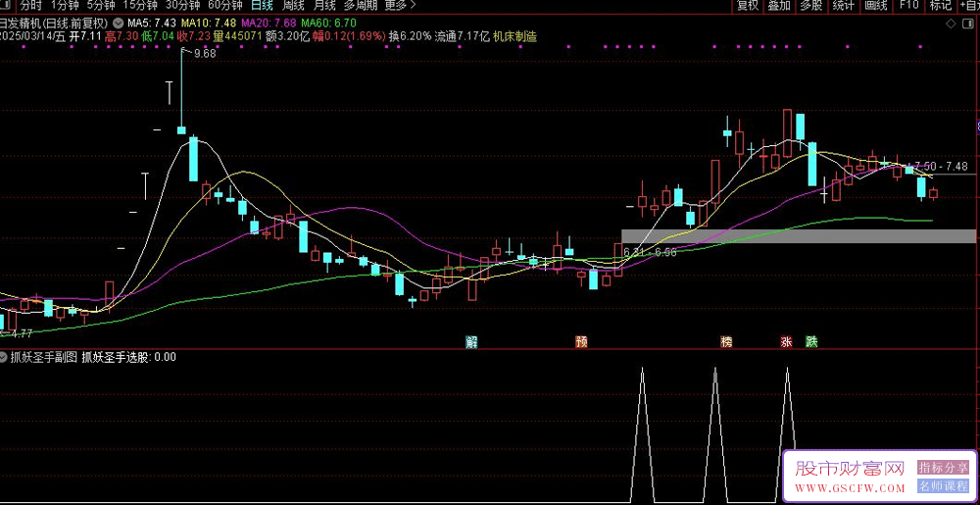Click the 4.77 low price label

pyautogui.click(x=21, y=333)
